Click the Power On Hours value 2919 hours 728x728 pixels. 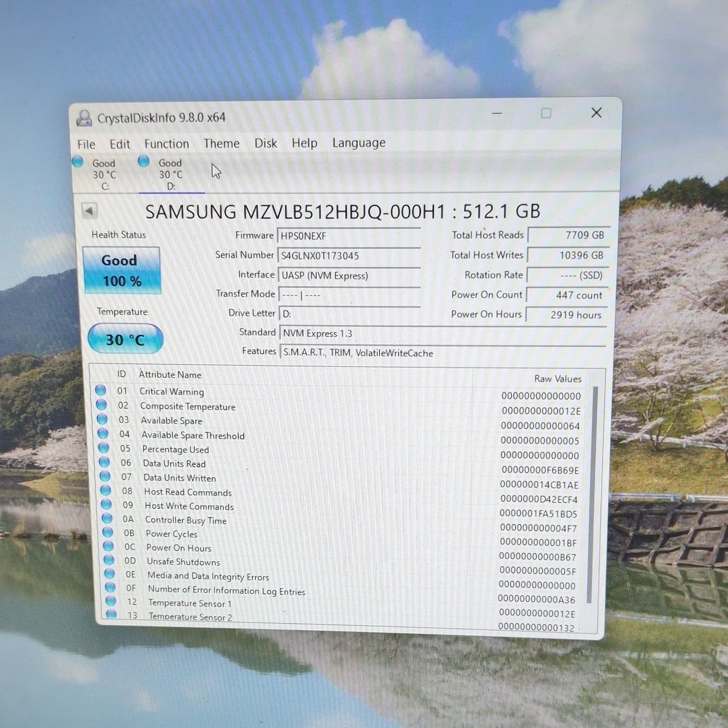pos(566,315)
